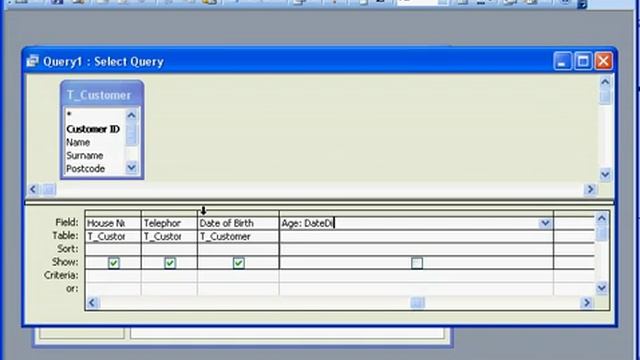Select the Postcode field in T_Customer list
The image size is (640, 360).
85,169
